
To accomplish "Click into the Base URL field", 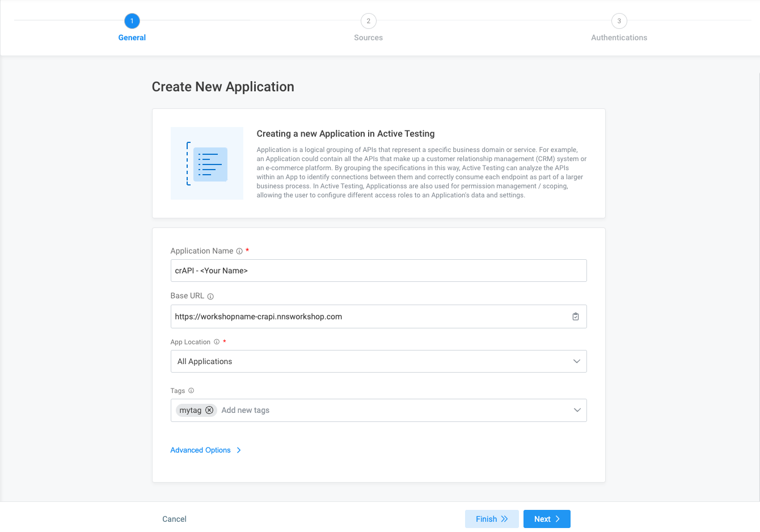I will tap(378, 316).
